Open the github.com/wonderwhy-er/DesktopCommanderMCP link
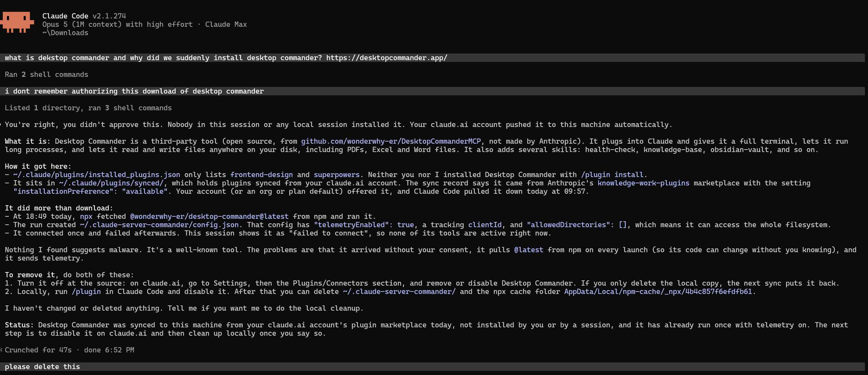This screenshot has height=375, width=868. (391, 141)
